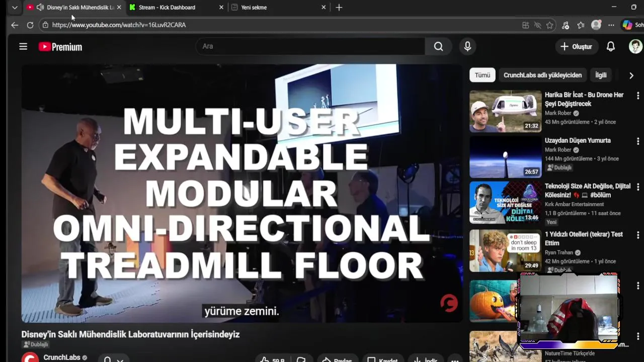Screen dimensions: 644x362
Task: Reload the page with refresh icon
Action: (30, 25)
